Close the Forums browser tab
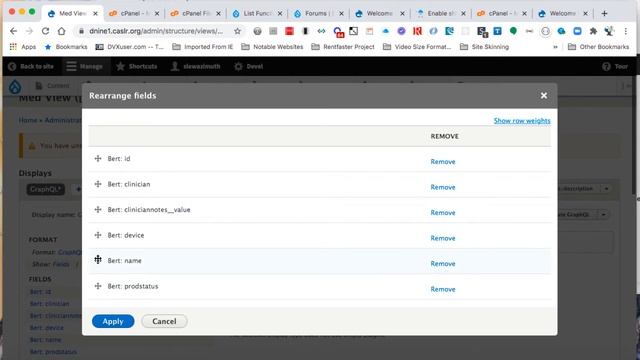This screenshot has width=640, height=360. coord(341,13)
